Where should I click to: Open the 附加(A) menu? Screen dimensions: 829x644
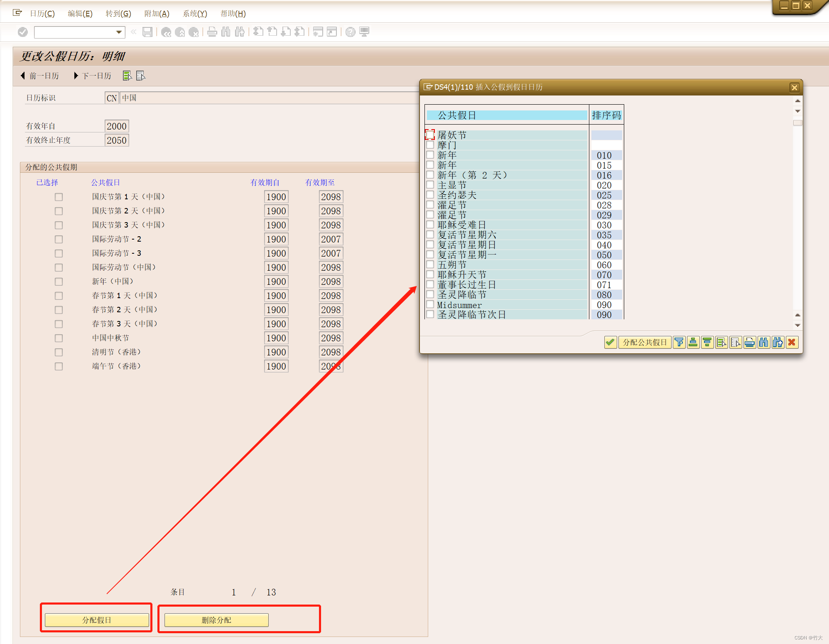tap(157, 14)
